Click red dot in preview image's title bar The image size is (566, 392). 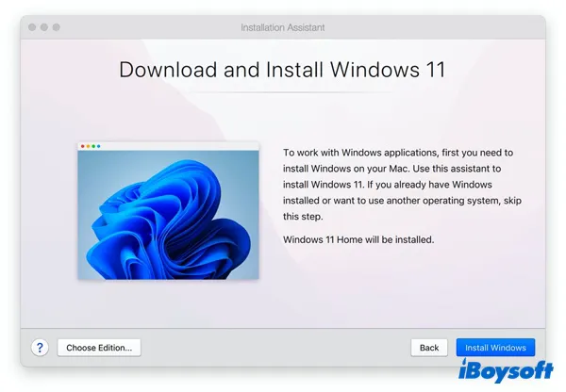[82, 146]
